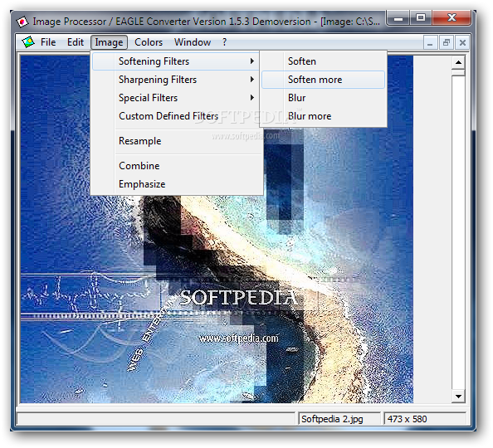This screenshot has height=448, width=493.
Task: Expand the Special Filters submenu
Action: (x=176, y=98)
